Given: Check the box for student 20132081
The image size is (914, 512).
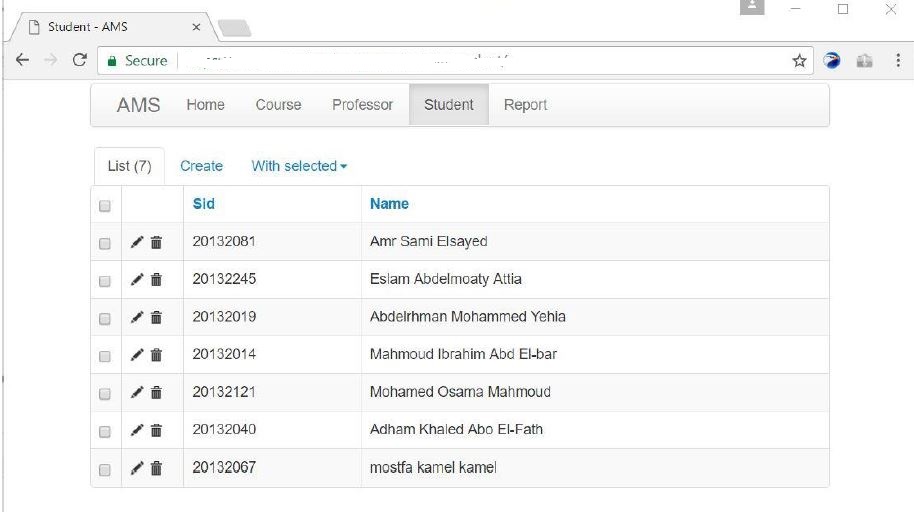Looking at the screenshot, I should pos(105,243).
